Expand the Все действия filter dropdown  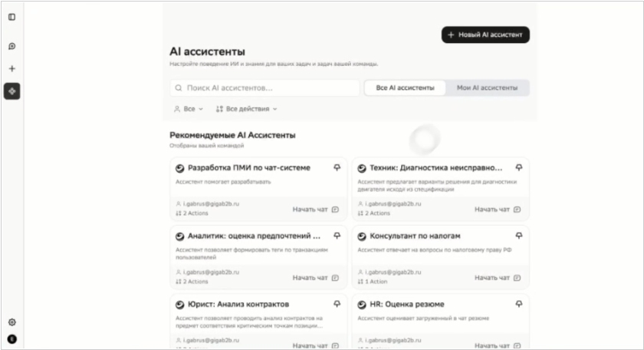coord(247,109)
